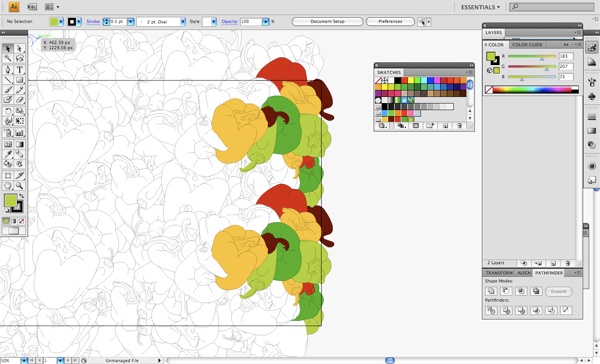Select the Mesh tool
Viewport: 600px width, 364px height.
pyautogui.click(x=8, y=144)
